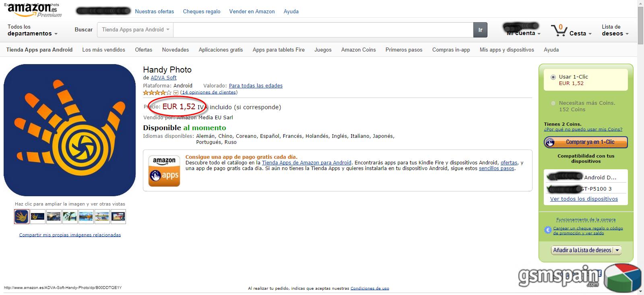Open Cheques regalo link
The width and height of the screenshot is (644, 295).
click(x=202, y=11)
